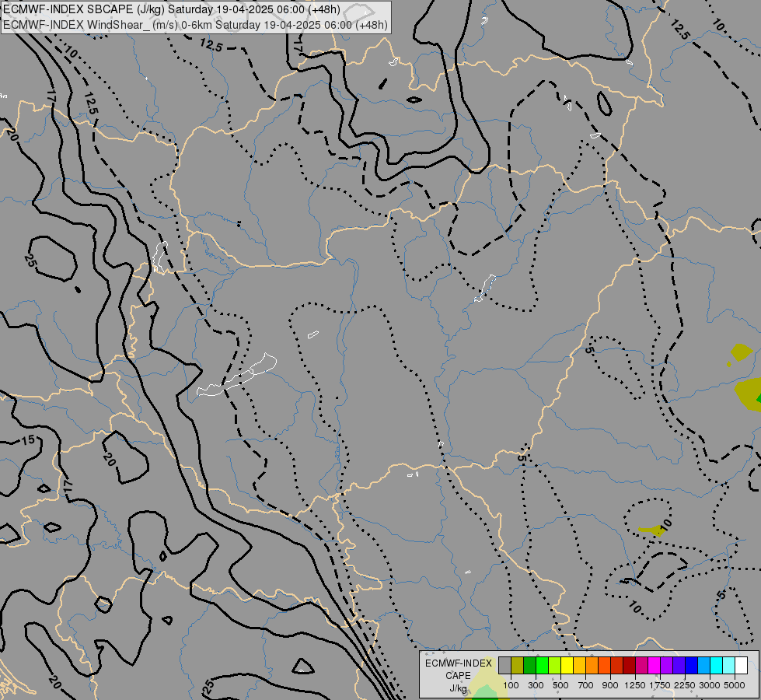761x700 pixels.
Task: Select the pure yellow legend swatch
Action: pyautogui.click(x=567, y=666)
